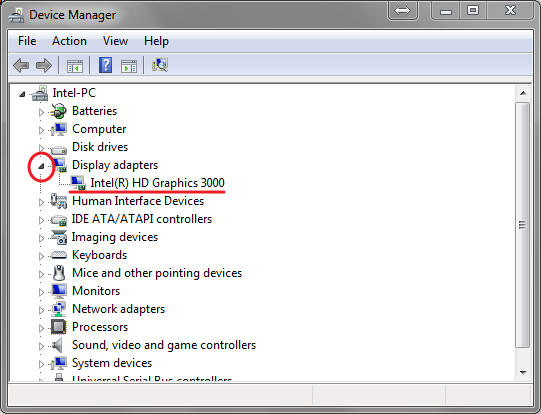Click the scrollbar down arrow
The width and height of the screenshot is (541, 414).
click(523, 372)
